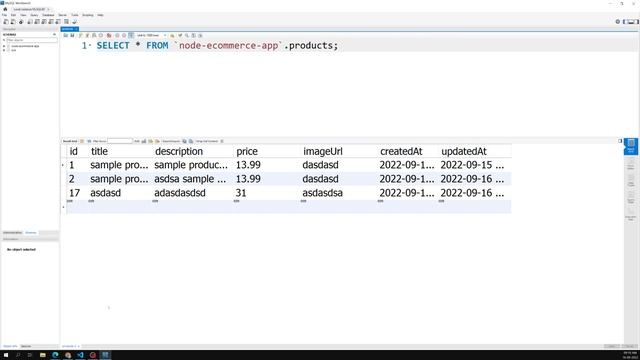640x360 pixels.
Task: Toggle word wrapping in the SQL editor
Action: click(x=200, y=36)
